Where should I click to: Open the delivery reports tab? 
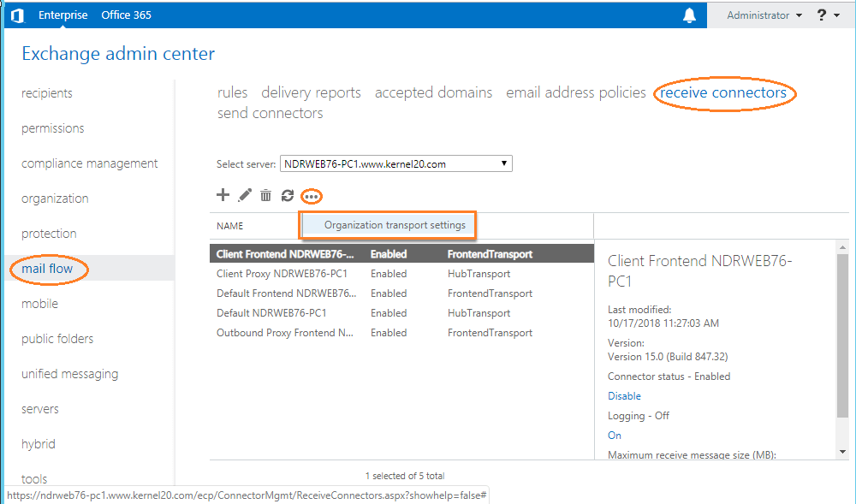(x=311, y=92)
